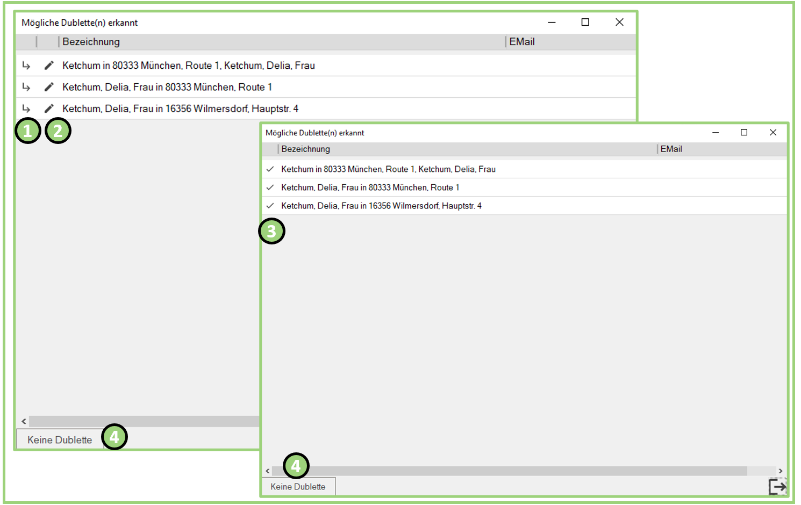This screenshot has width=801, height=505.
Task: Click arrow icon beside first row in larger dialog
Action: (26, 66)
